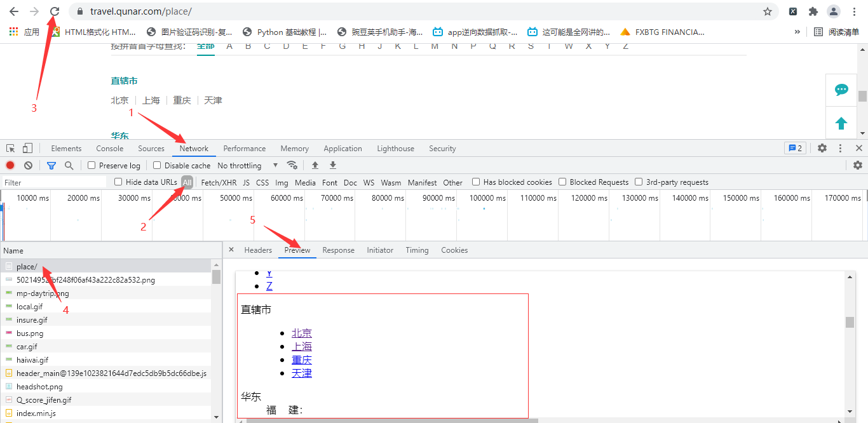Select the mp-daytrip.png request

pos(106,293)
